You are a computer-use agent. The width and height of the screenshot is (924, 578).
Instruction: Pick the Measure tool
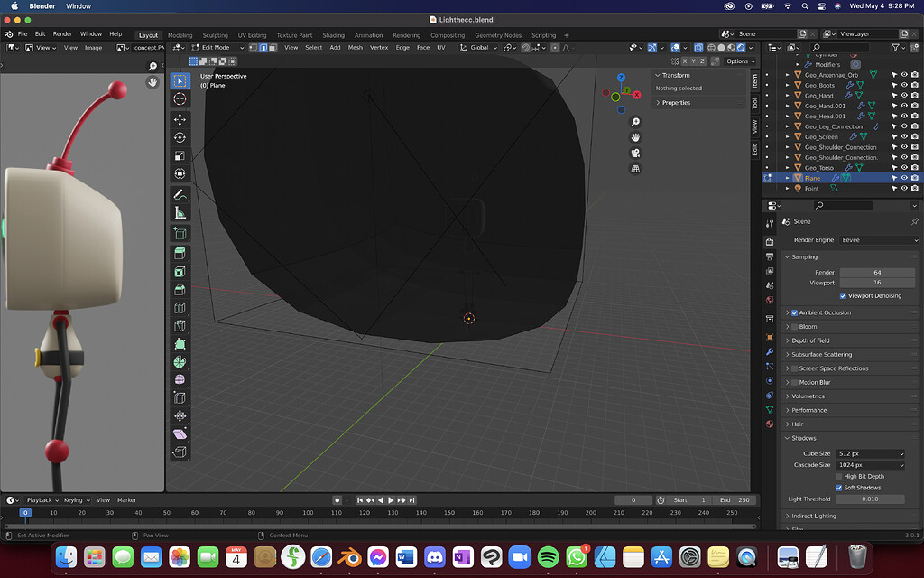[180, 212]
